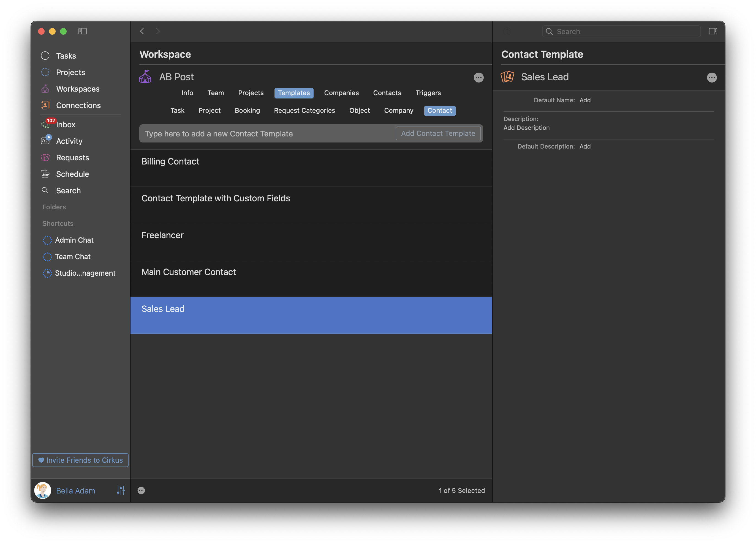Navigate back with the left chevron
Image resolution: width=756 pixels, height=543 pixels.
point(142,31)
